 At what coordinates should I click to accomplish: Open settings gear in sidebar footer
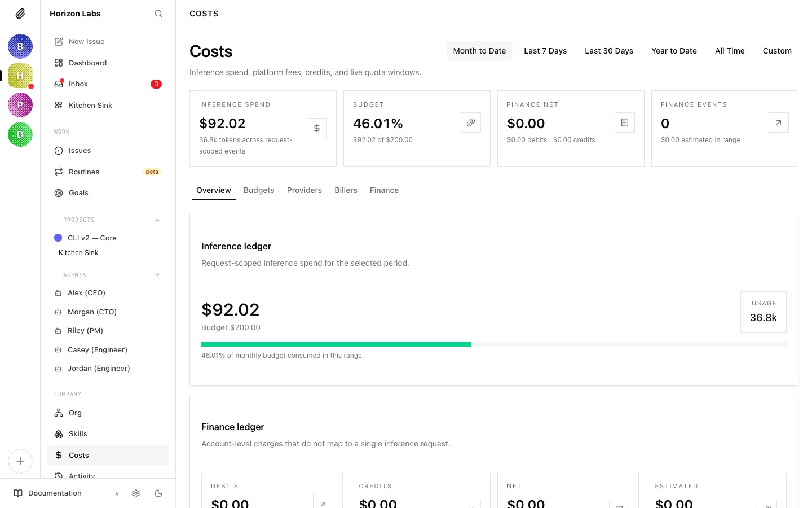tap(136, 493)
